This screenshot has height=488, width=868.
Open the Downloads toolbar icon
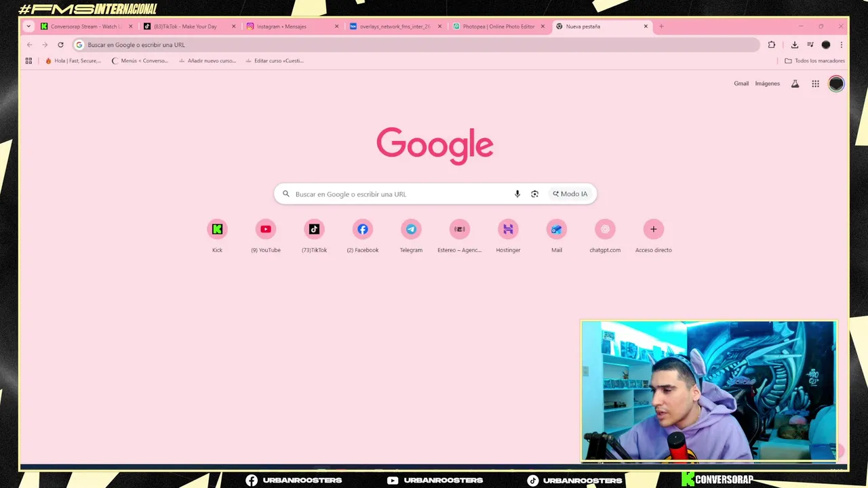(x=795, y=45)
